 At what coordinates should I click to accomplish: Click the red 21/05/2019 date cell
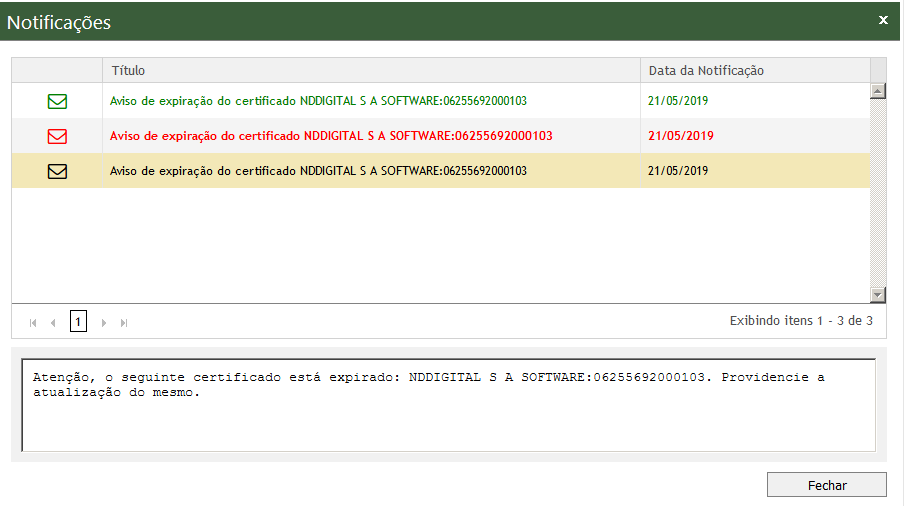[x=681, y=136]
